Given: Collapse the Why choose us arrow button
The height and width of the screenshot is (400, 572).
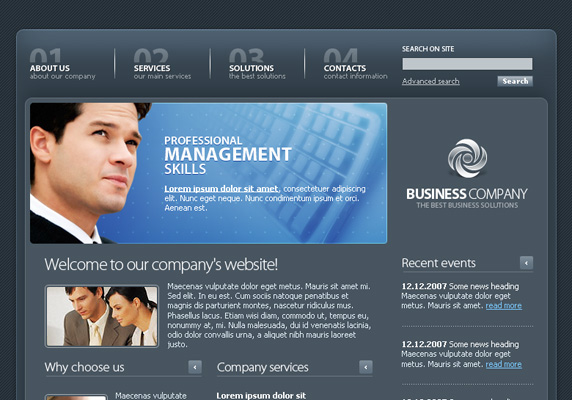Looking at the screenshot, I should tap(195, 367).
